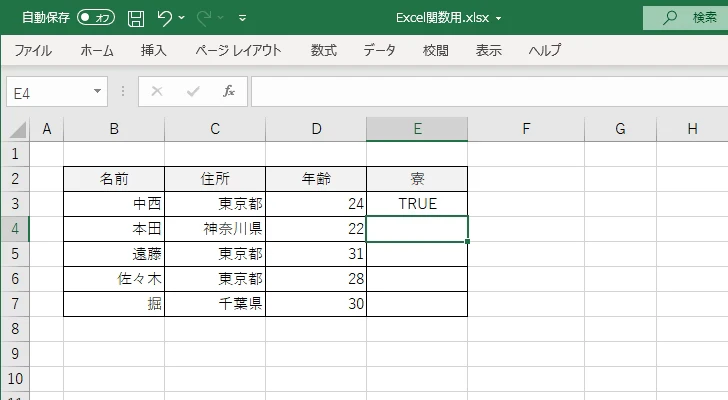Expand the Name Box dropdown arrow
The height and width of the screenshot is (400, 728).
tap(98, 91)
